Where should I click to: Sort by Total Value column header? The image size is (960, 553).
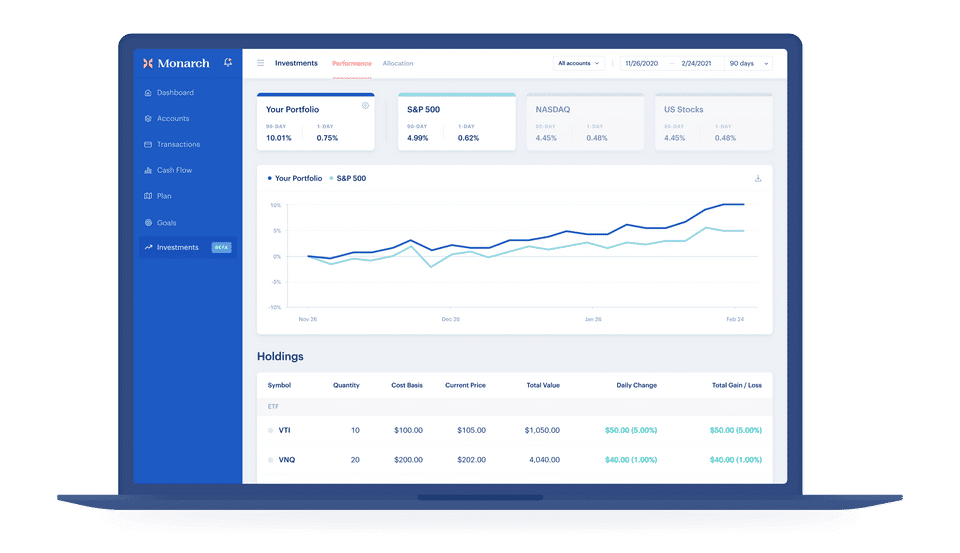[x=543, y=385]
